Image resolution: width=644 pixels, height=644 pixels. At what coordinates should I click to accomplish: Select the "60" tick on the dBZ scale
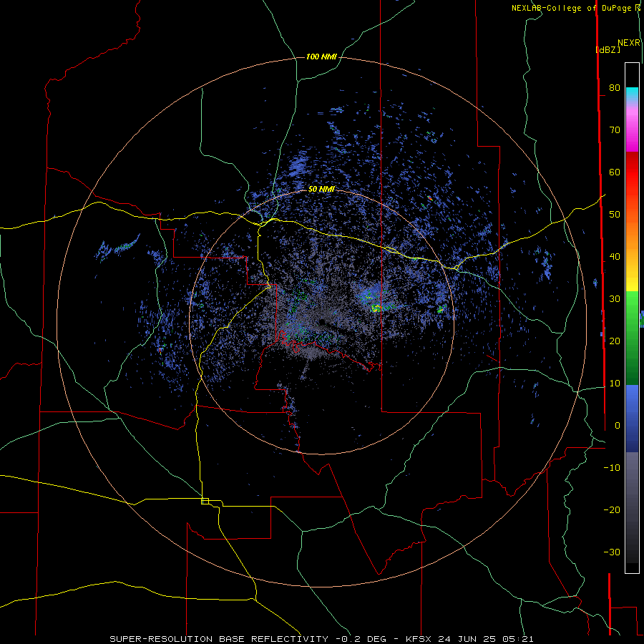point(615,172)
